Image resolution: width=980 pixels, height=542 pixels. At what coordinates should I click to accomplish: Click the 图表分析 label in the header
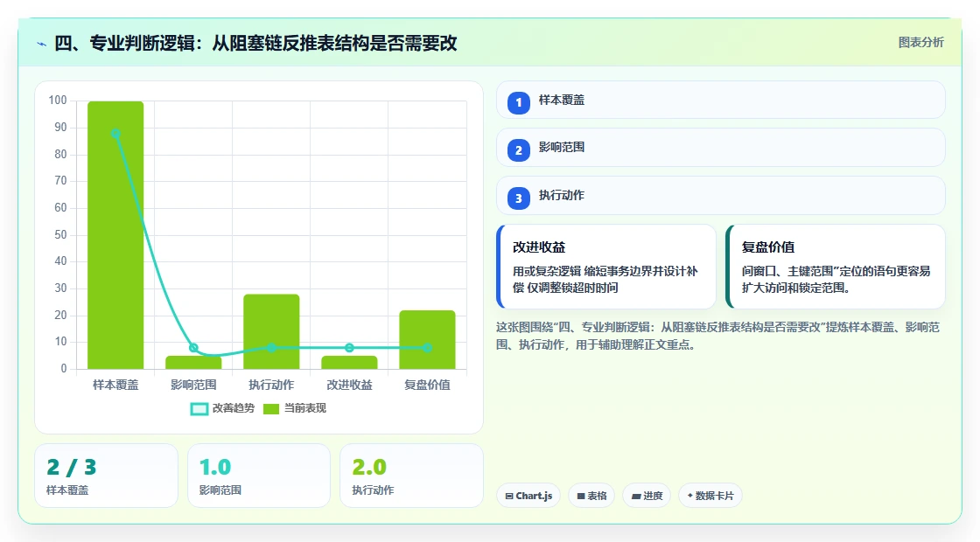[920, 43]
